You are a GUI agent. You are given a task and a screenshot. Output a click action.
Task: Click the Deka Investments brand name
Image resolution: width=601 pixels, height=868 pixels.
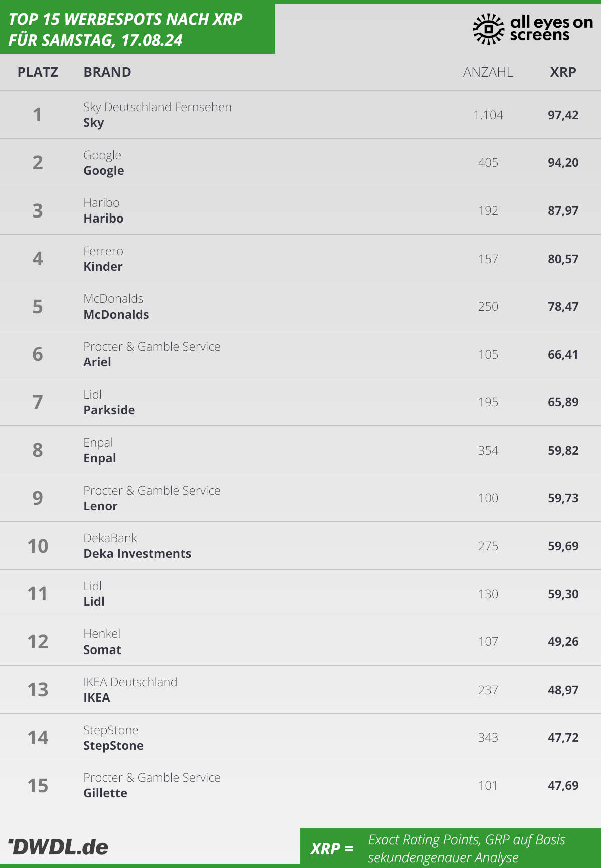(137, 554)
